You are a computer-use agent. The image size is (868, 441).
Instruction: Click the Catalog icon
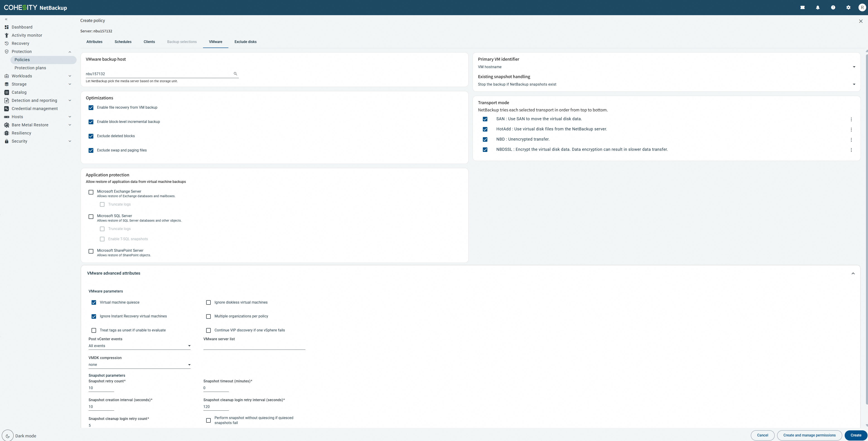pyautogui.click(x=6, y=92)
